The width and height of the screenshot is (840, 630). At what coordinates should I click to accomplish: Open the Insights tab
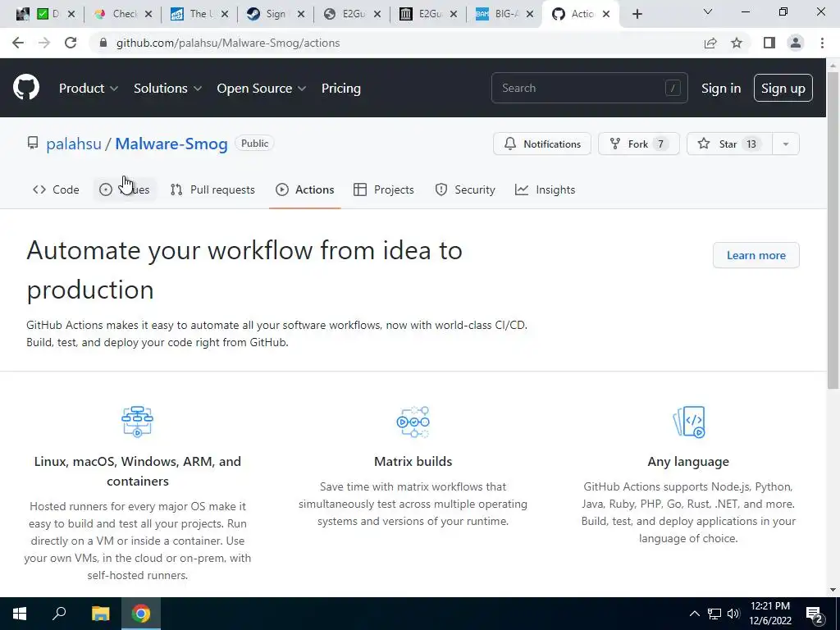(x=545, y=189)
